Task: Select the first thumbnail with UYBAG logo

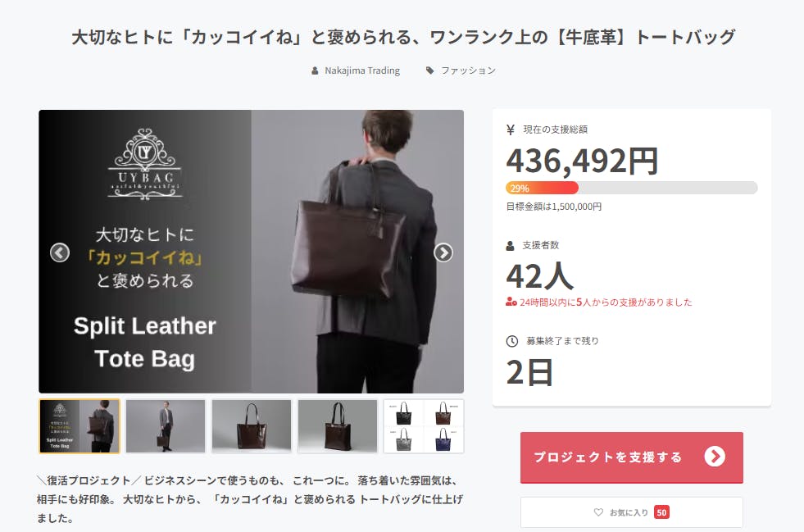Action: 79,426
